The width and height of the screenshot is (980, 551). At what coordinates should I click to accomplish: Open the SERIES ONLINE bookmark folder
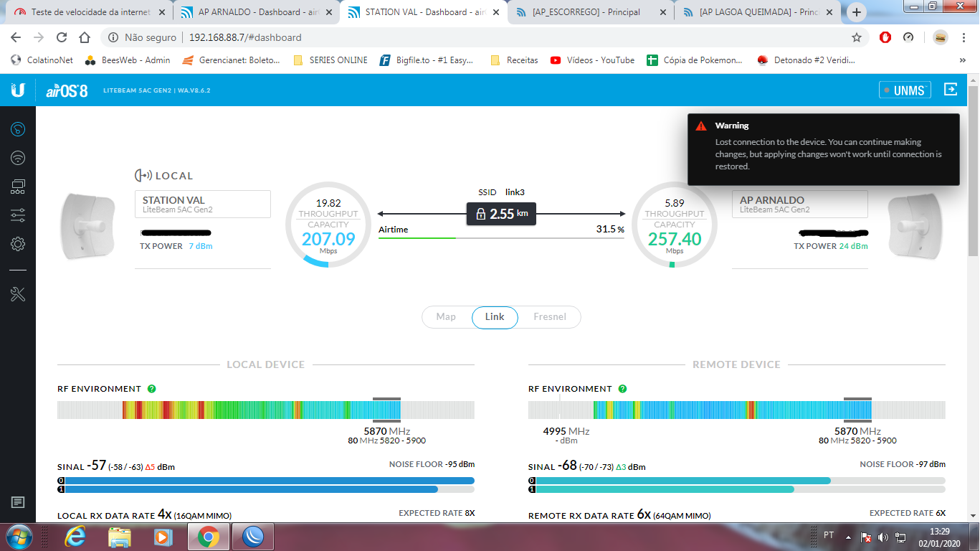click(330, 60)
